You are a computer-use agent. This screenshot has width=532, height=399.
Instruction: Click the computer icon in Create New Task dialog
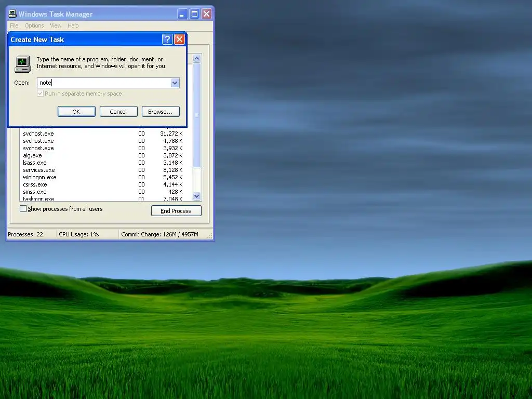[23, 64]
